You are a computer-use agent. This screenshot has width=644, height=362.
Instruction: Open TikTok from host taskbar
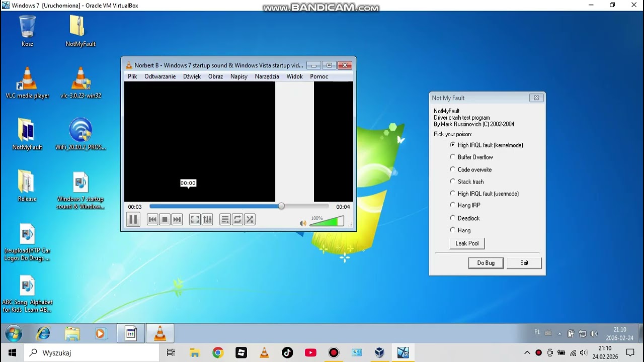click(x=287, y=353)
